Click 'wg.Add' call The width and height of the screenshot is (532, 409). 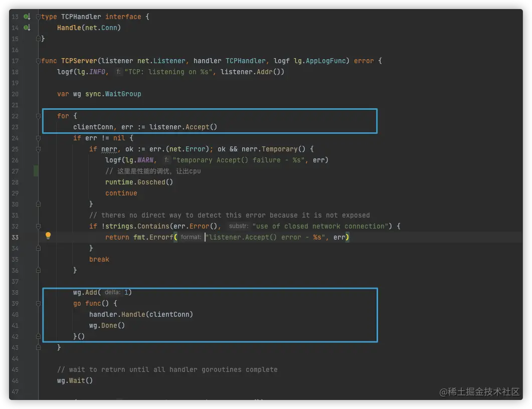click(x=85, y=292)
